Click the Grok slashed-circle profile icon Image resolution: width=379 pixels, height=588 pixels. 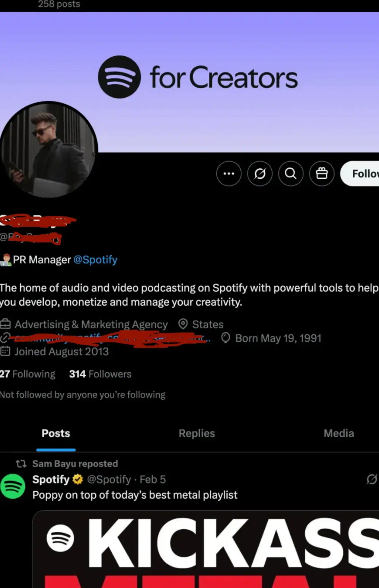(x=260, y=174)
